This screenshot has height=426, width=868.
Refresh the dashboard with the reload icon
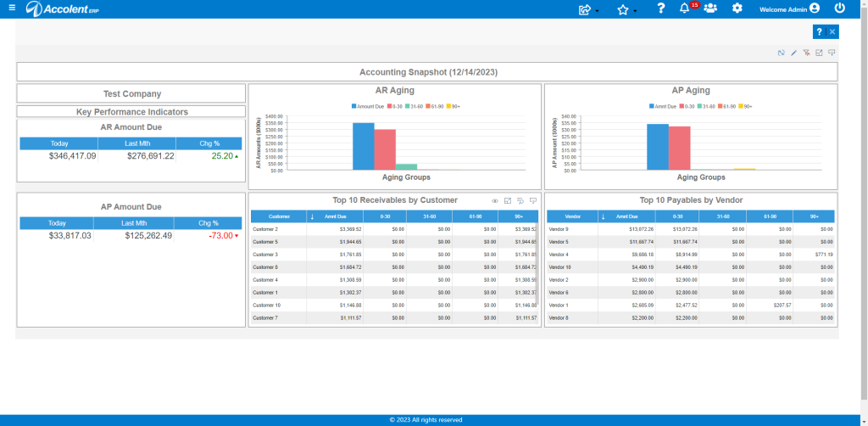[781, 53]
